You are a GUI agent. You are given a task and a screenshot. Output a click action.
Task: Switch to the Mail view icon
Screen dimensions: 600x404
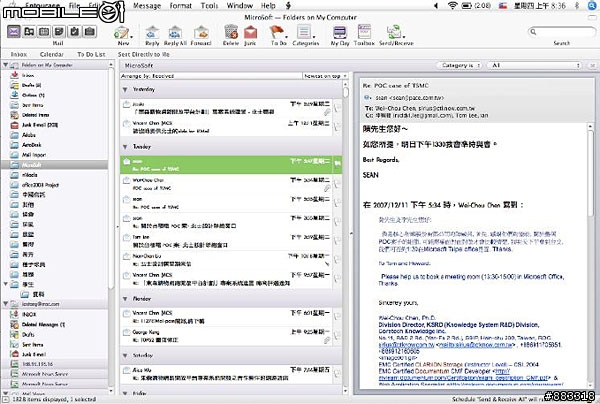14,31
